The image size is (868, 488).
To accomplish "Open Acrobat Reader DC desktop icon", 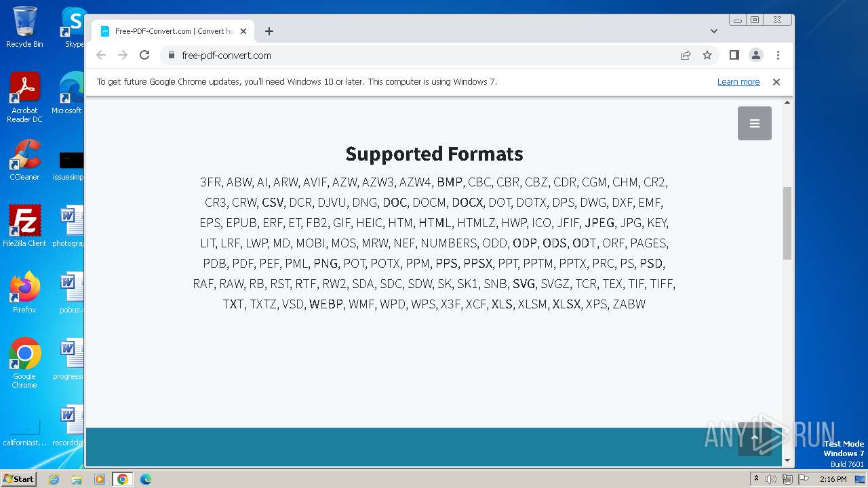I will coord(24,98).
